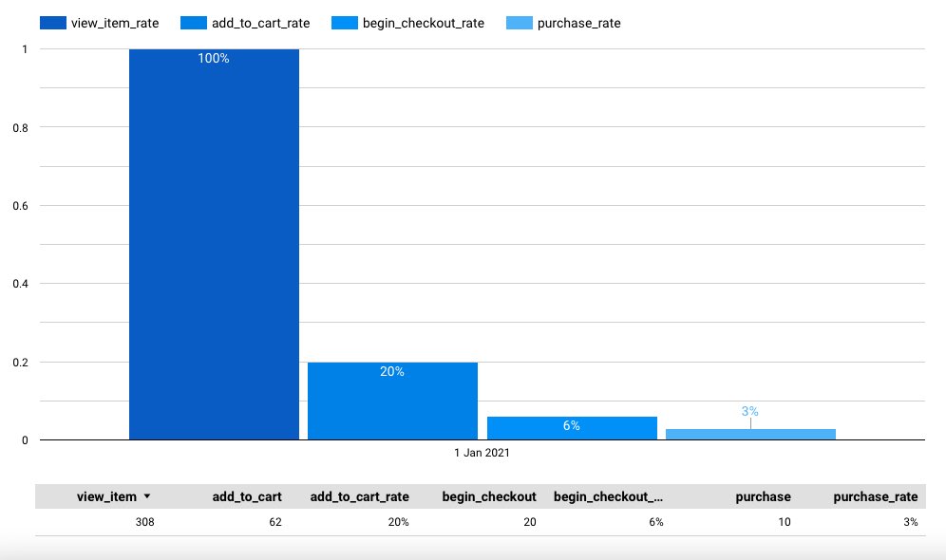Toggle the add_to_cart_rate legend label

(x=260, y=23)
